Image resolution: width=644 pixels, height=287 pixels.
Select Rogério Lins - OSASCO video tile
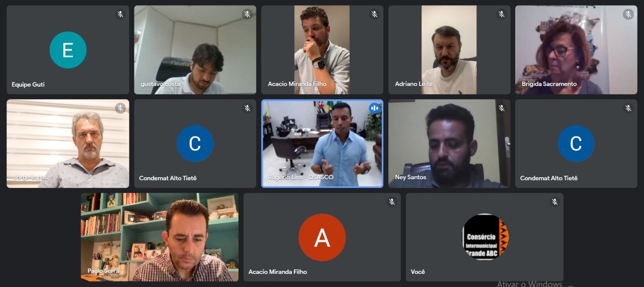pyautogui.click(x=322, y=143)
